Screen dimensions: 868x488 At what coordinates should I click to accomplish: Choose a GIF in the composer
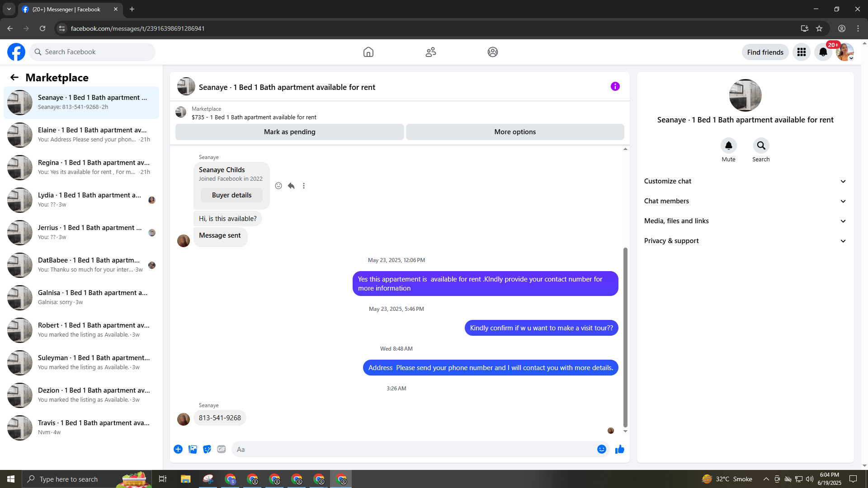click(222, 449)
